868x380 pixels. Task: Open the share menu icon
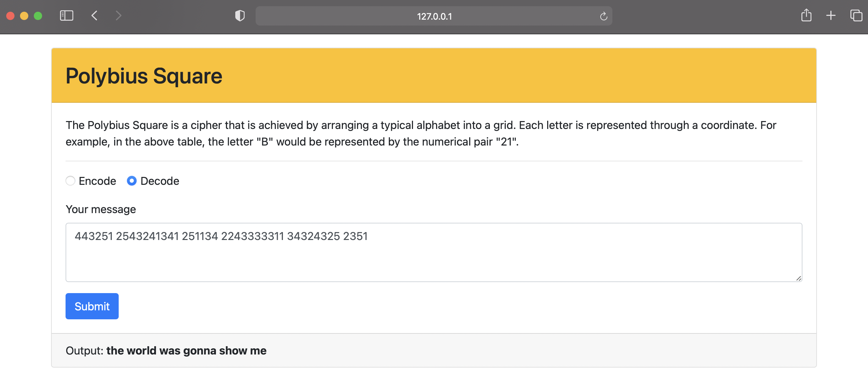tap(807, 16)
